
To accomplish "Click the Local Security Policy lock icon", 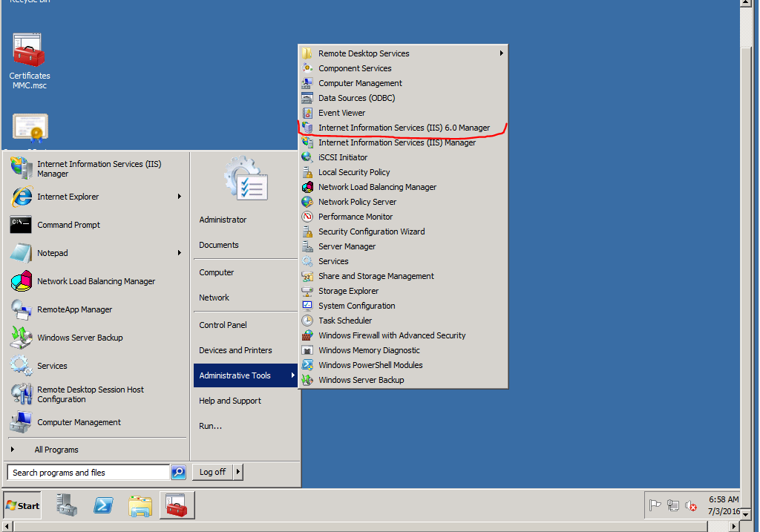I will coord(307,172).
